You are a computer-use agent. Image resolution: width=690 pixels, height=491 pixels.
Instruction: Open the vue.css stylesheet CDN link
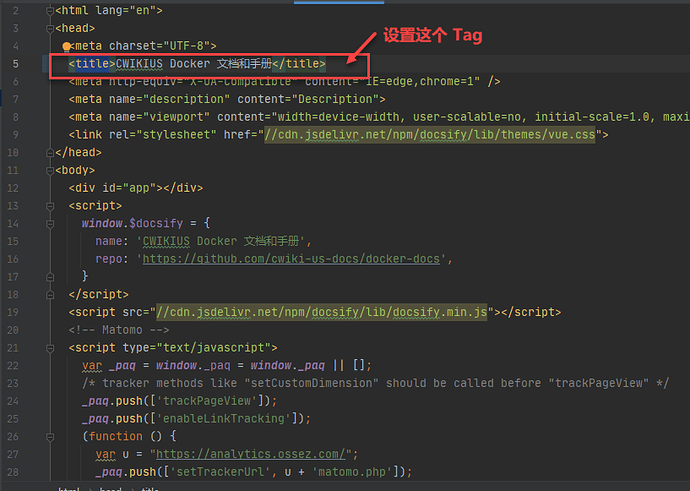click(431, 134)
